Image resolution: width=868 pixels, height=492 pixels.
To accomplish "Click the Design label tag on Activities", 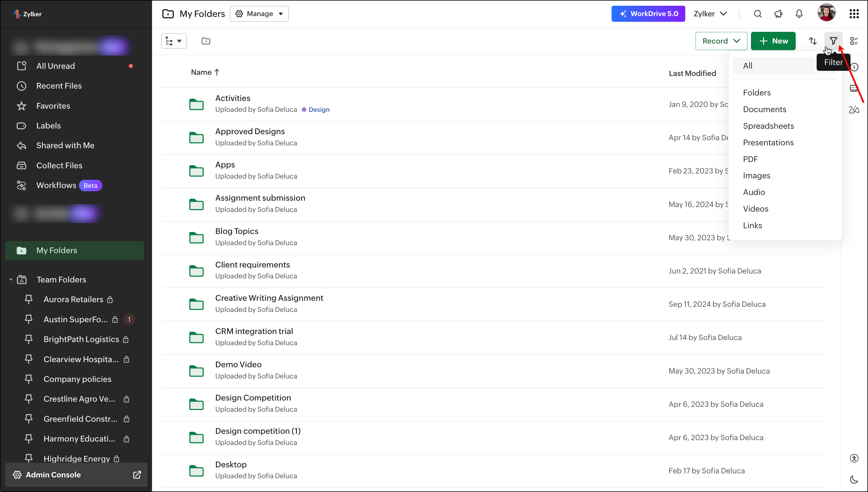I will (319, 110).
